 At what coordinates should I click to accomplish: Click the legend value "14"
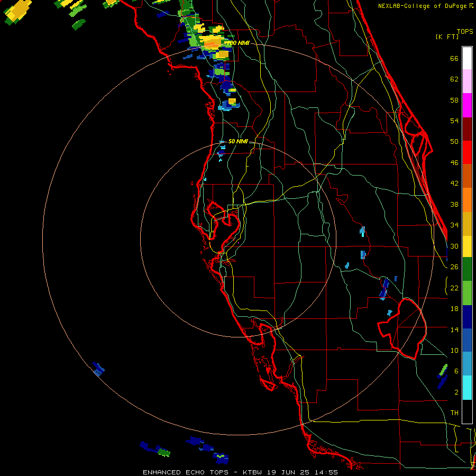tap(454, 329)
